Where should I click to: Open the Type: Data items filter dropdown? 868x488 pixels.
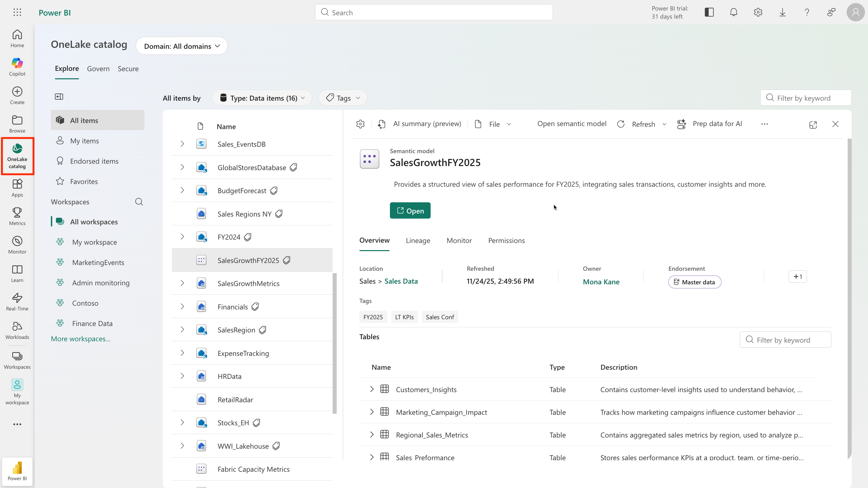point(262,98)
